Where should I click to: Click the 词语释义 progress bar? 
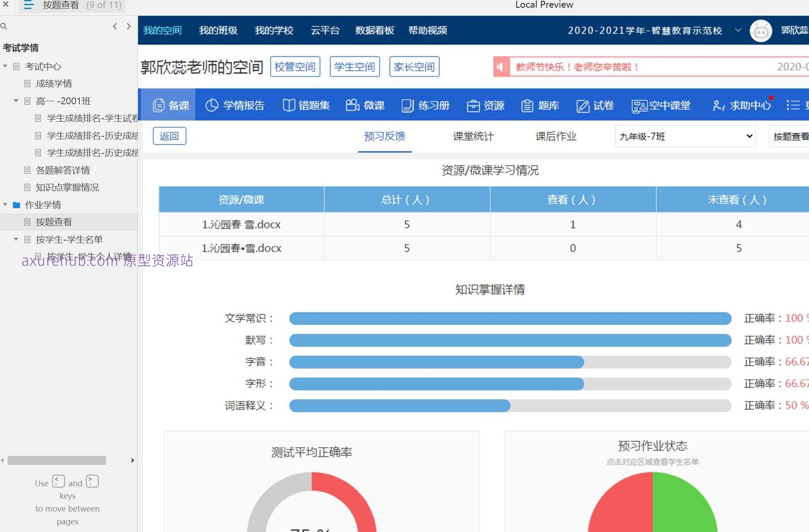click(400, 406)
